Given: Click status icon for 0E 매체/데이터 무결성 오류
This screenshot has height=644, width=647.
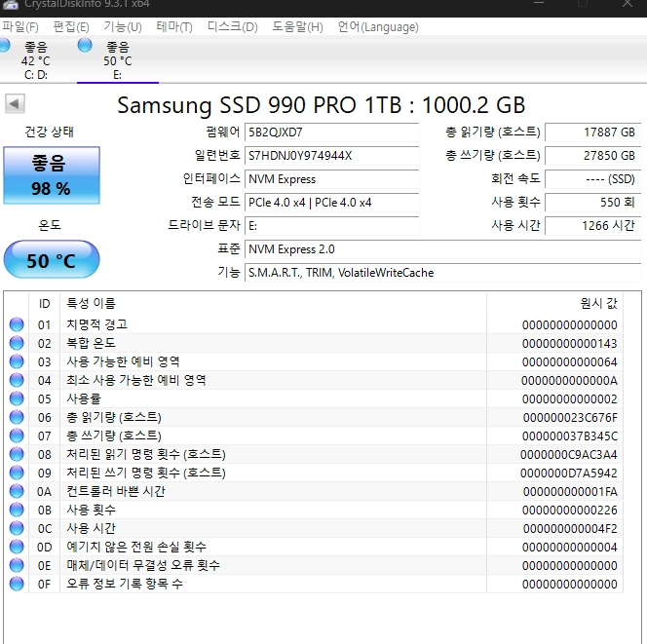Looking at the screenshot, I should click(x=17, y=565).
